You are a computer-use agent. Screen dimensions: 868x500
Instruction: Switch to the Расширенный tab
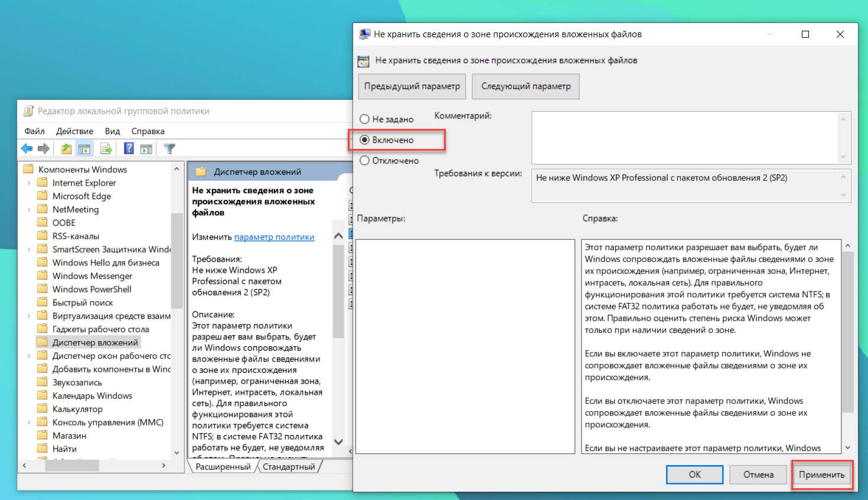[223, 467]
